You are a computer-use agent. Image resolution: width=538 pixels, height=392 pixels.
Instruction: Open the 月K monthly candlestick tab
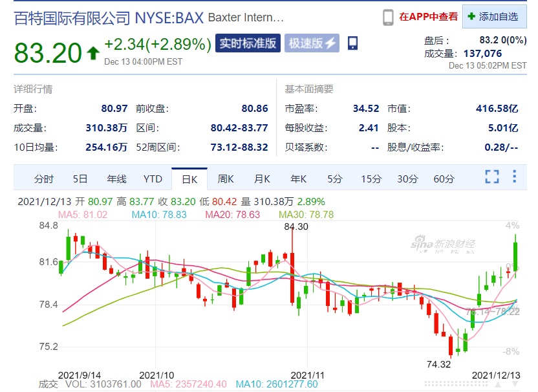pos(262,179)
